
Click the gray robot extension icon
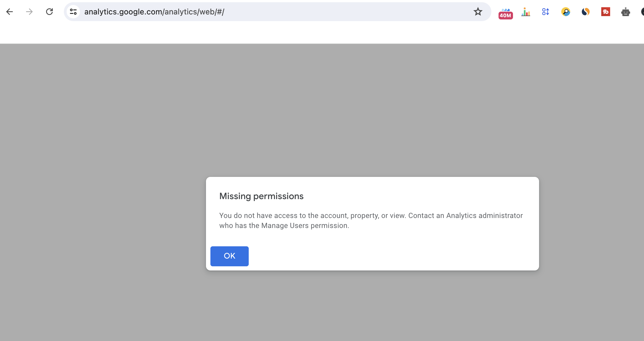coord(625,12)
